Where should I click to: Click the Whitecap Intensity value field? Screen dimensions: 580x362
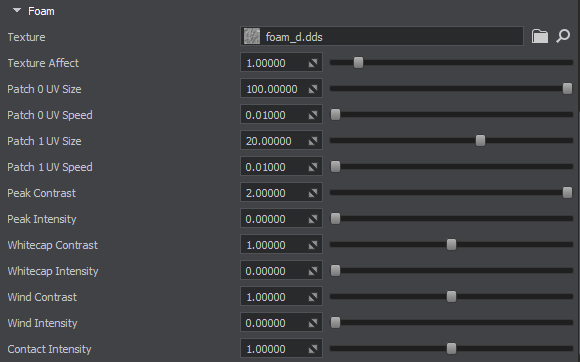tap(281, 271)
